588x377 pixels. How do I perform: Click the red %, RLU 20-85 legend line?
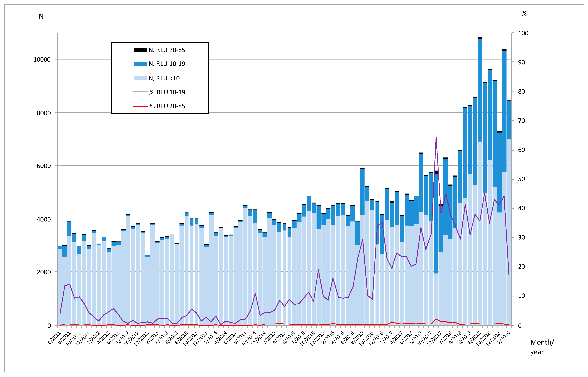tap(140, 106)
